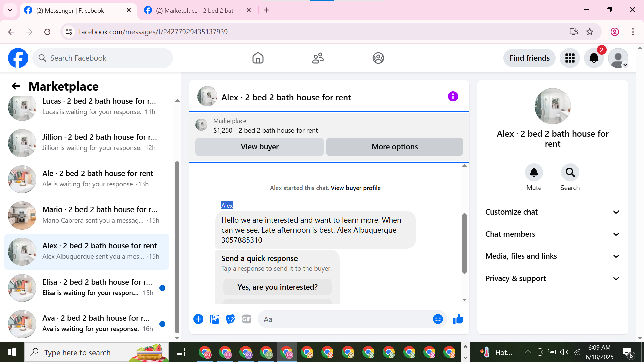This screenshot has width=644, height=362.
Task: Open Facebook notifications bell
Action: click(594, 58)
